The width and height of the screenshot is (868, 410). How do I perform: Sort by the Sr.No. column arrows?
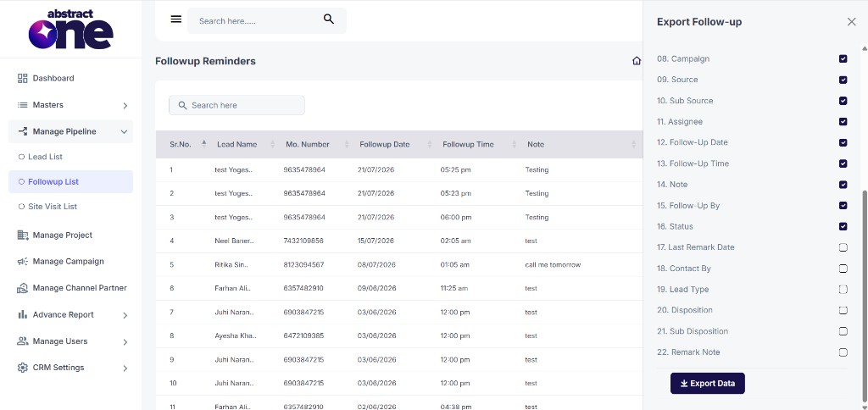coord(203,144)
